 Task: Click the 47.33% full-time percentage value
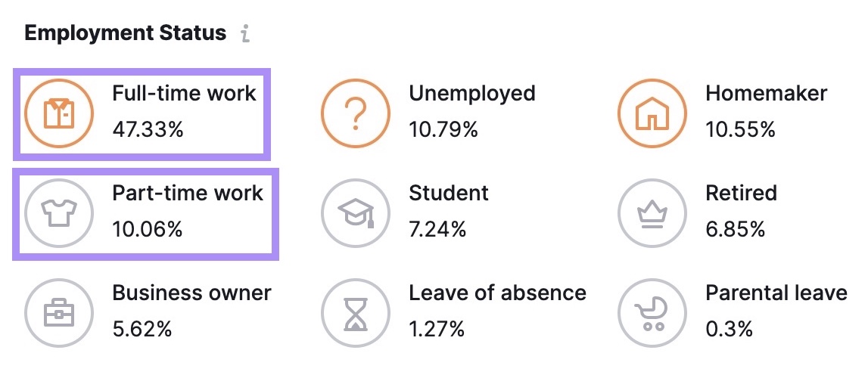(148, 129)
